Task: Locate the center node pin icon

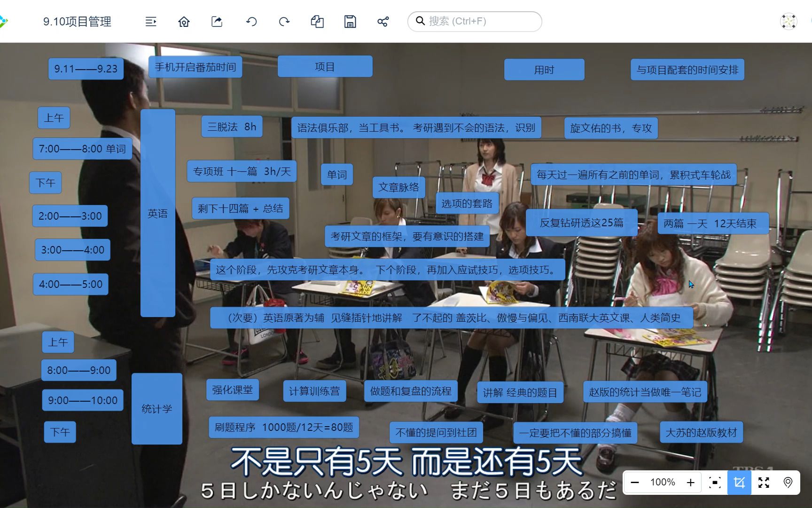Action: coord(788,482)
